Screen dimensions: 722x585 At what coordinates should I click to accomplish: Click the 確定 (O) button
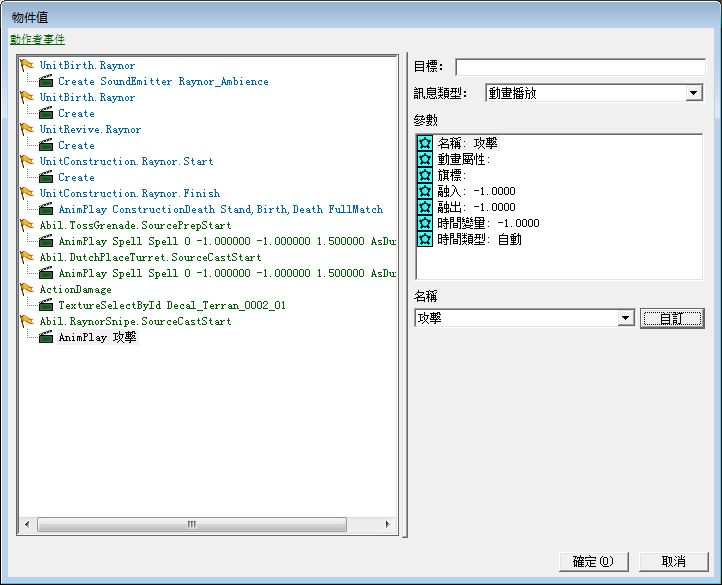(x=593, y=562)
